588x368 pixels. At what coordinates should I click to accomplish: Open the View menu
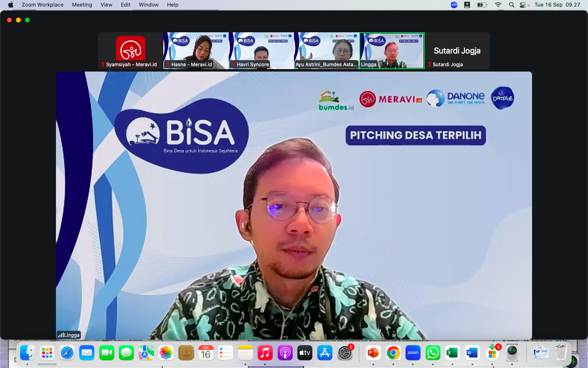pos(106,5)
